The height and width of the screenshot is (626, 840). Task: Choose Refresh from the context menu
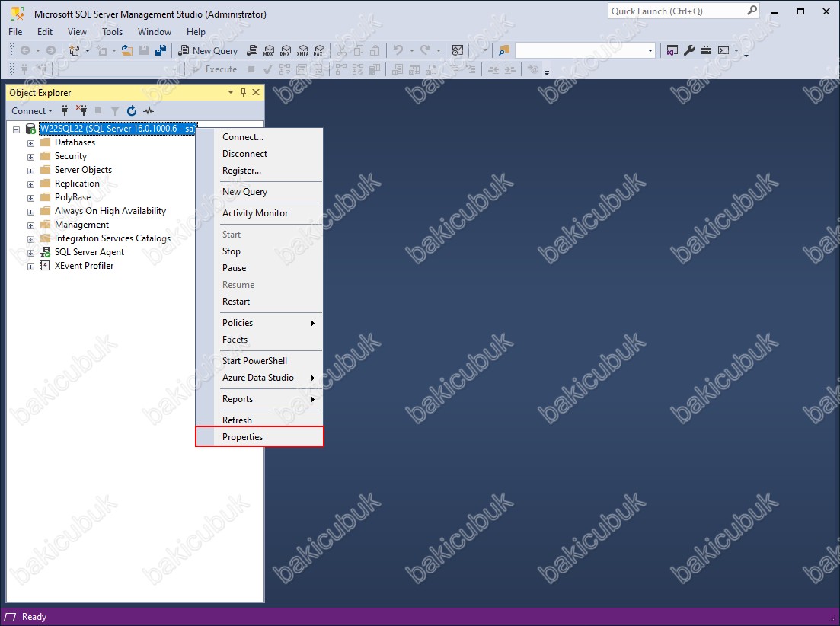259,420
